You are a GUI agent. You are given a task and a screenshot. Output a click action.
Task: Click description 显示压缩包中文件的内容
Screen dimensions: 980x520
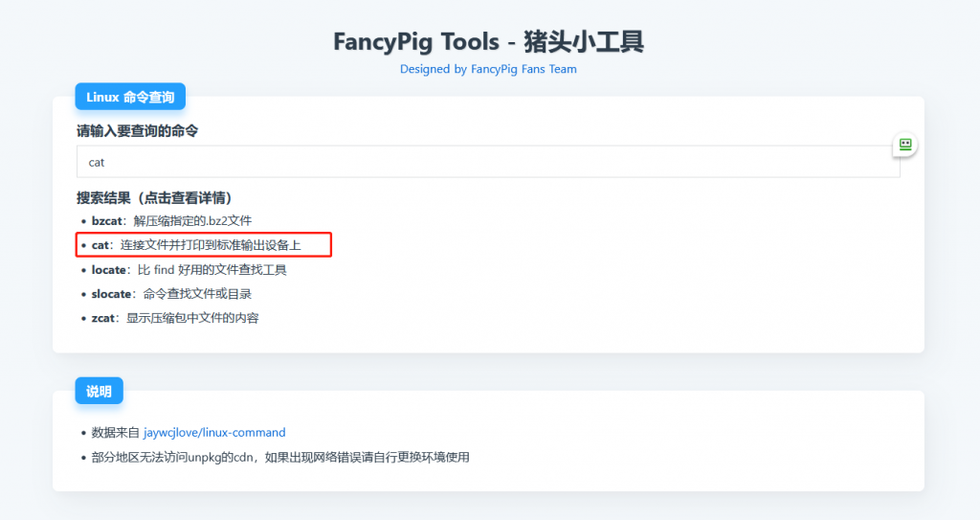[192, 318]
